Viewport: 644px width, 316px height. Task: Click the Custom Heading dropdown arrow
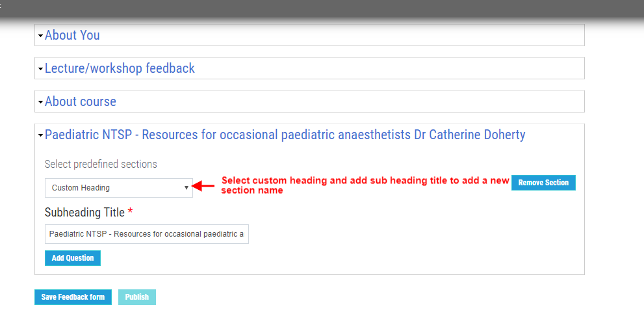(187, 188)
